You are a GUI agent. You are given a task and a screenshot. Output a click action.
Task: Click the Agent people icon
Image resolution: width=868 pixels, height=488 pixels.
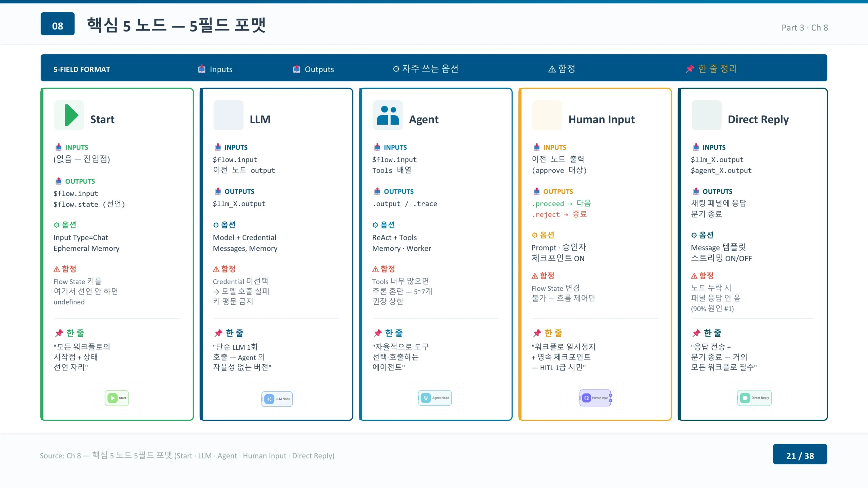pyautogui.click(x=388, y=115)
